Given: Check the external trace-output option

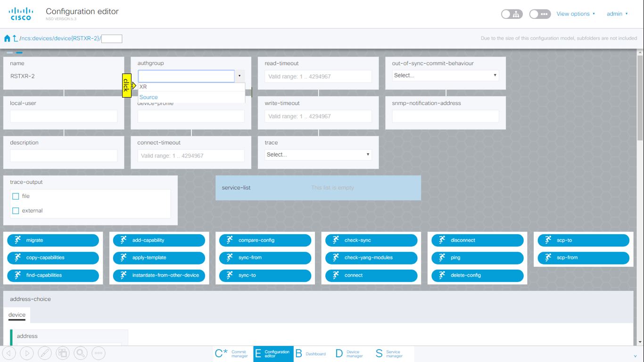Looking at the screenshot, I should [x=16, y=210].
